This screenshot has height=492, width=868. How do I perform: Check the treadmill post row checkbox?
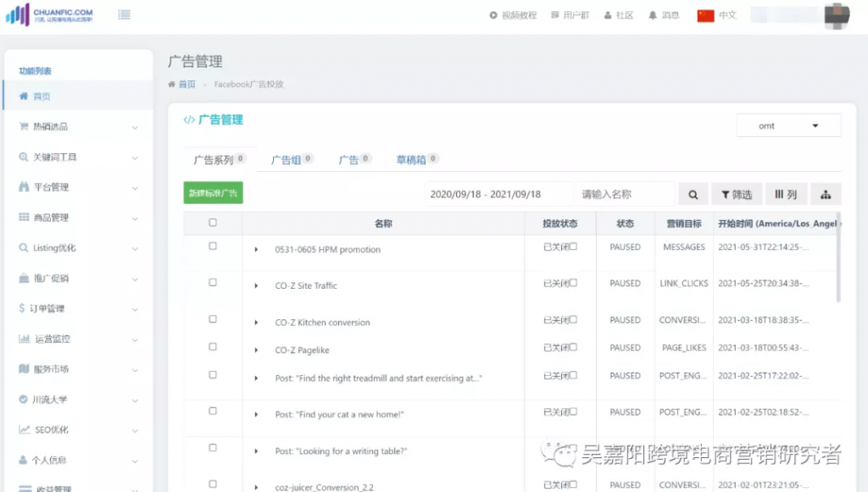tap(213, 374)
